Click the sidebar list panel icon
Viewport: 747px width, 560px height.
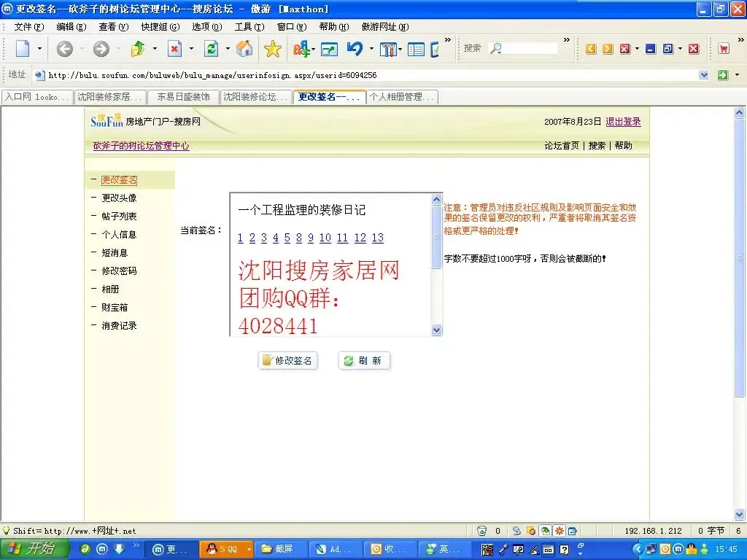point(416,49)
